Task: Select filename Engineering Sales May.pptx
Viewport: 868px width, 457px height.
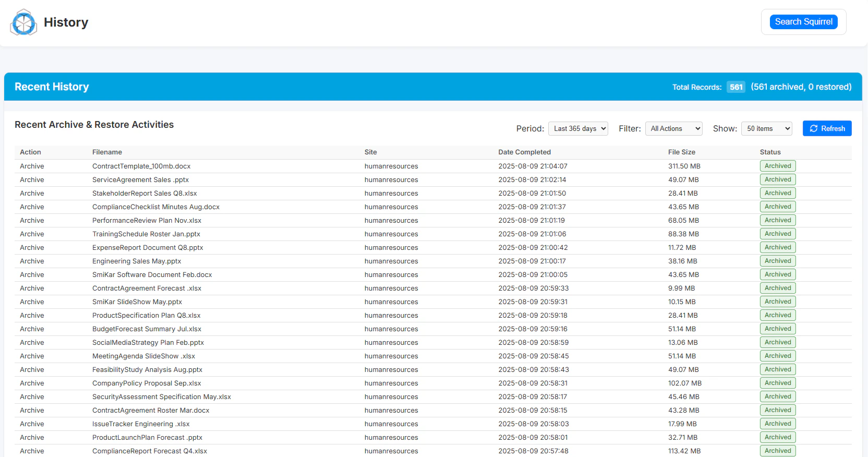Action: pyautogui.click(x=137, y=261)
